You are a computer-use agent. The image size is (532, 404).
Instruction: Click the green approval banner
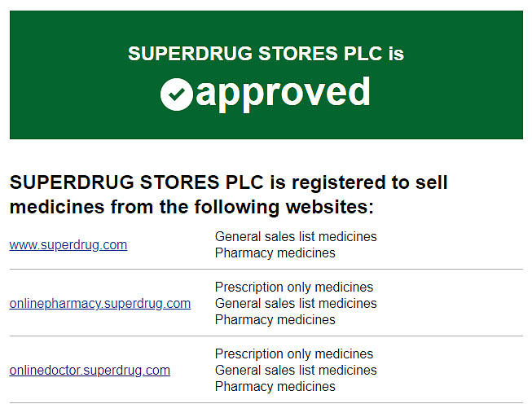tap(456, 114)
